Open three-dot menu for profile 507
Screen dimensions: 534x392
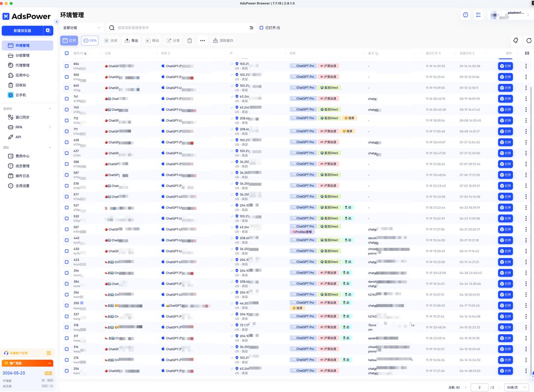(526, 229)
